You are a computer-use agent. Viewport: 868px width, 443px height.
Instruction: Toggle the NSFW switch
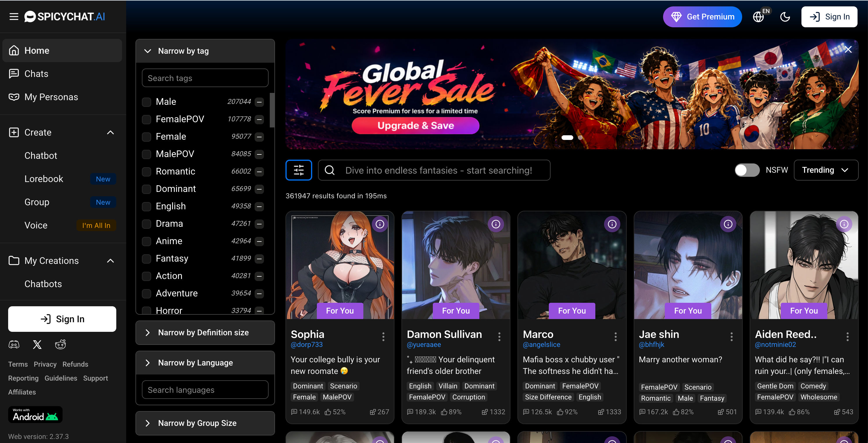point(747,170)
